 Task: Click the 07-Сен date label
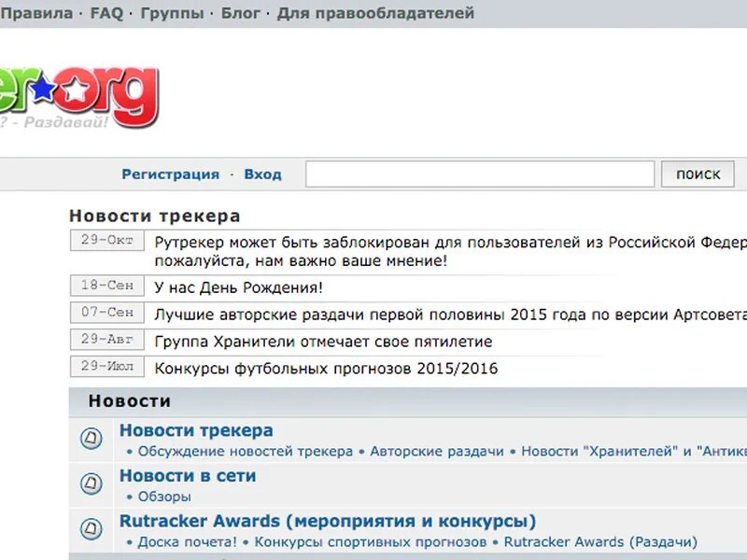107,313
